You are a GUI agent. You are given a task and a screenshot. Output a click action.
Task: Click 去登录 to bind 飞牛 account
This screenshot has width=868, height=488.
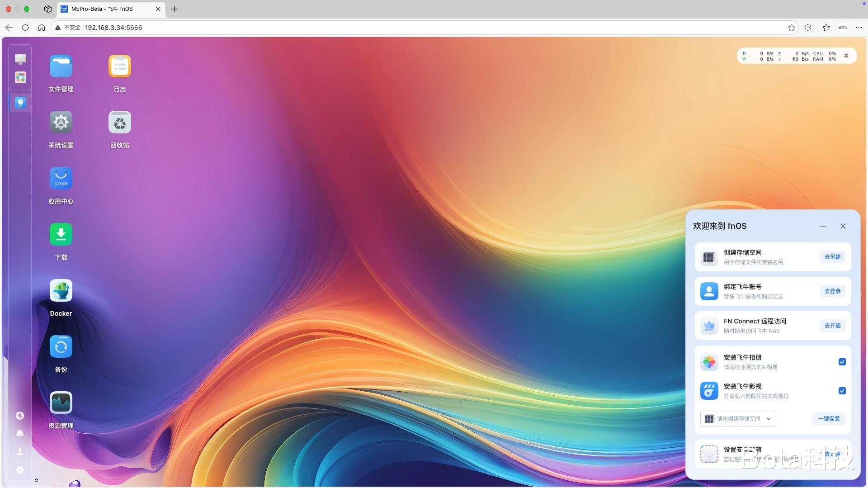[x=833, y=291]
